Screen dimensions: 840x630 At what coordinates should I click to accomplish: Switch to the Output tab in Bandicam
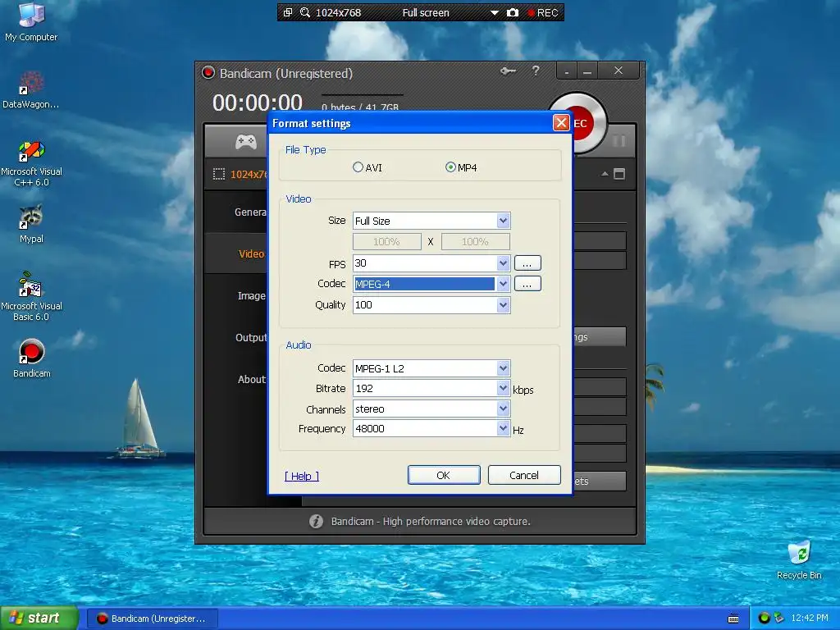click(x=251, y=337)
